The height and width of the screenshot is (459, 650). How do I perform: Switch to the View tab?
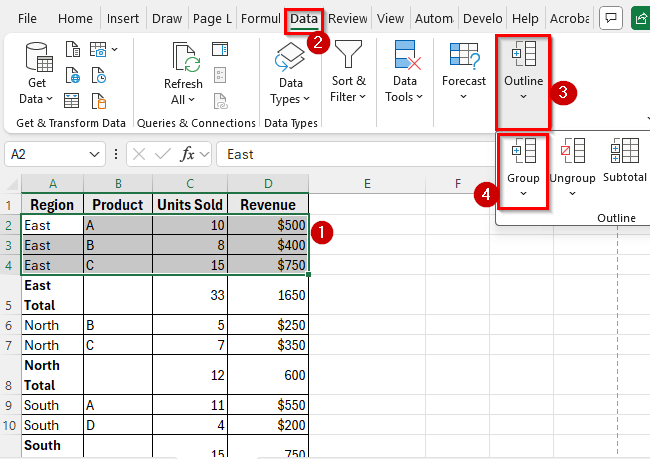point(390,19)
